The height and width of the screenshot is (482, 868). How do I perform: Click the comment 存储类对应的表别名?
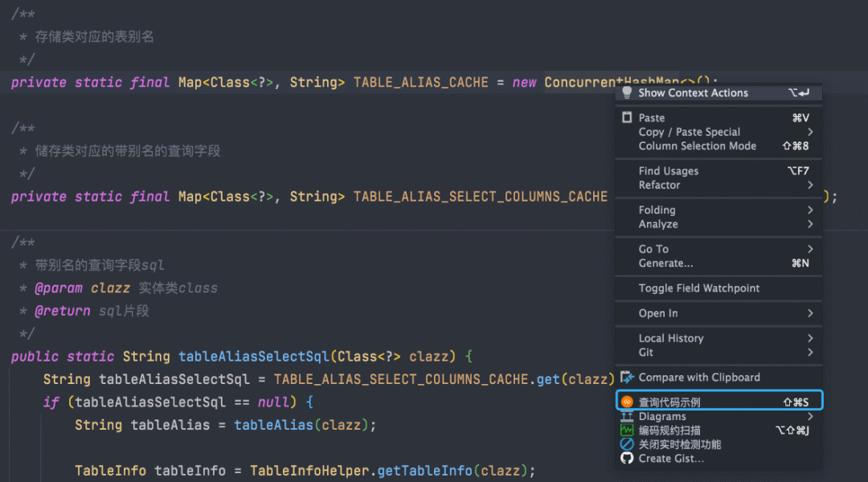point(94,37)
